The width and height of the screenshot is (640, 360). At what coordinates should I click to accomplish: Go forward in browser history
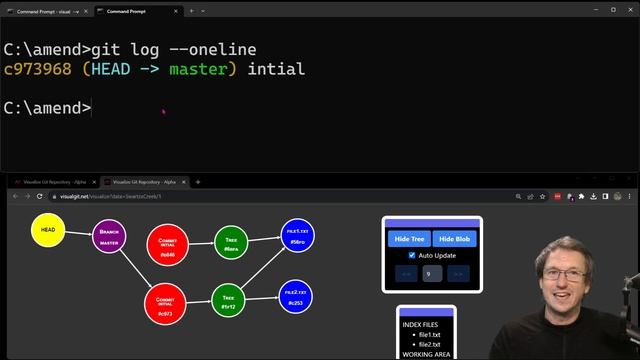(27, 196)
